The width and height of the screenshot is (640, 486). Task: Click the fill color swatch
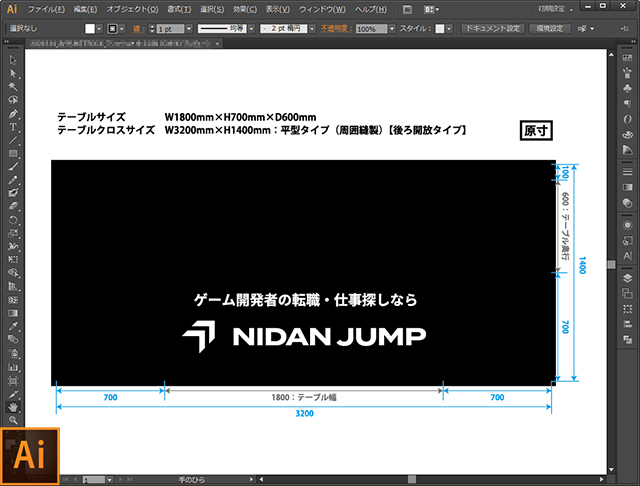pyautogui.click(x=90, y=29)
